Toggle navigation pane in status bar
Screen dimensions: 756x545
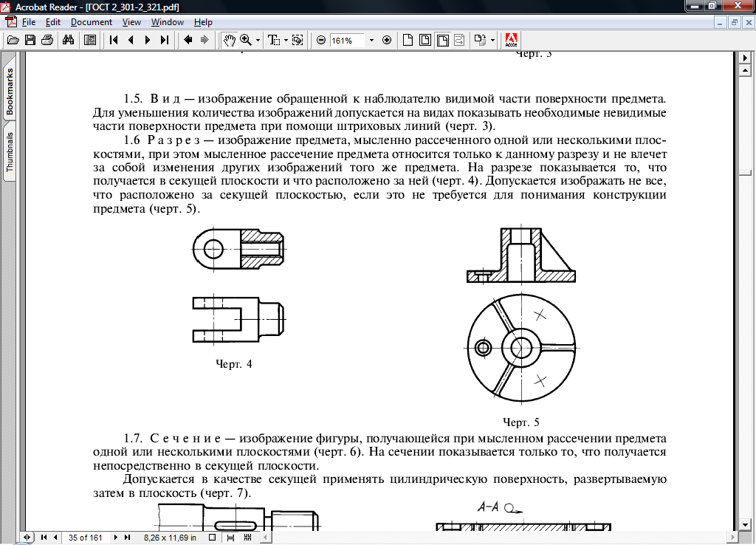tap(27, 538)
